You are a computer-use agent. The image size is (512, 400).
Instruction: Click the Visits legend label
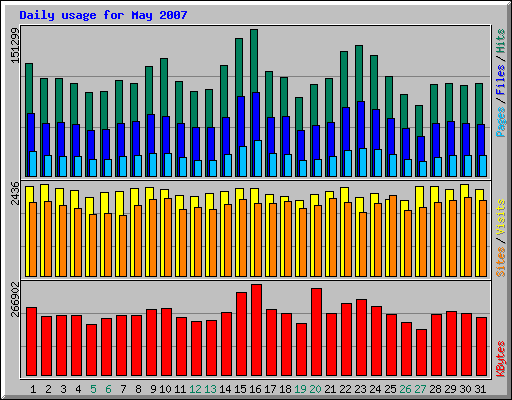click(x=501, y=218)
